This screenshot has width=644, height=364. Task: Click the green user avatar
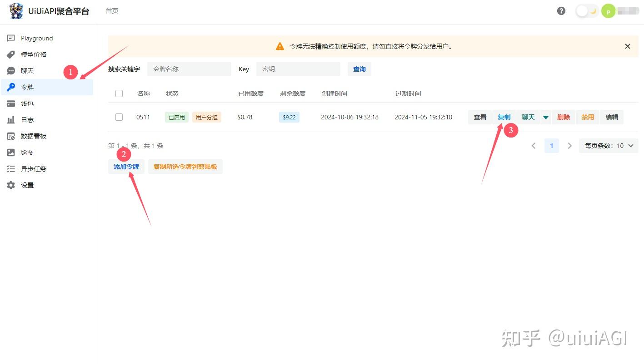click(x=608, y=11)
